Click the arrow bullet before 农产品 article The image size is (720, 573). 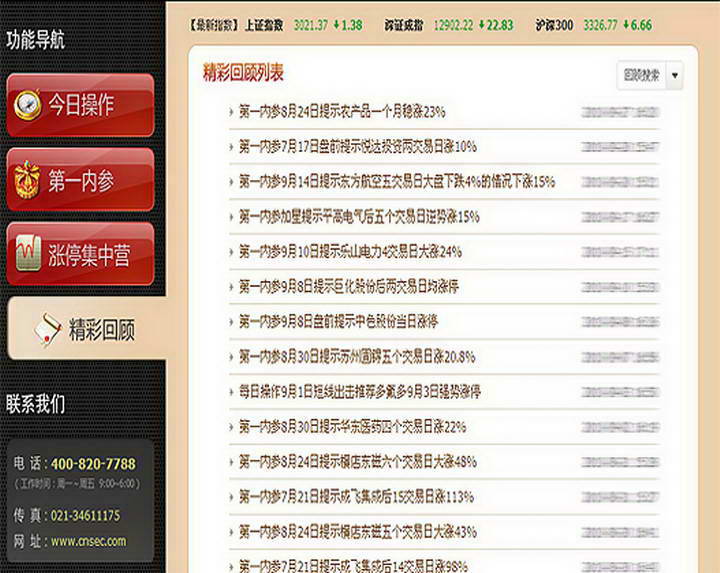pyautogui.click(x=231, y=112)
